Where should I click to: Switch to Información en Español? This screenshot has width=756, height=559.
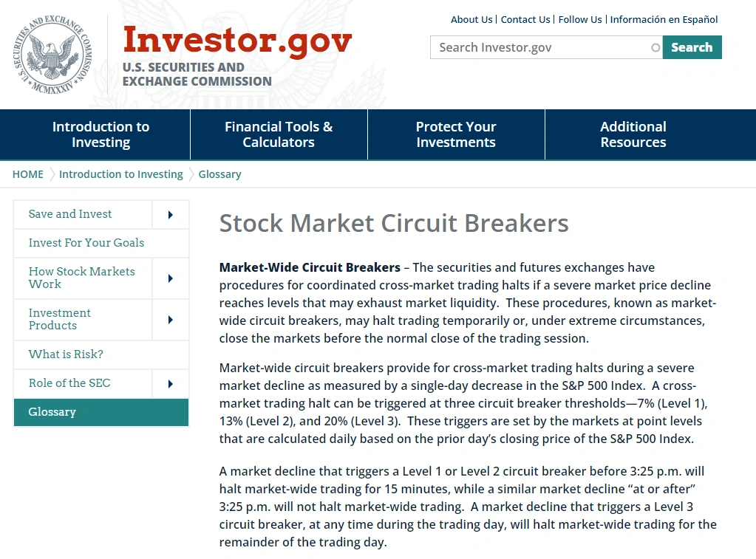664,20
